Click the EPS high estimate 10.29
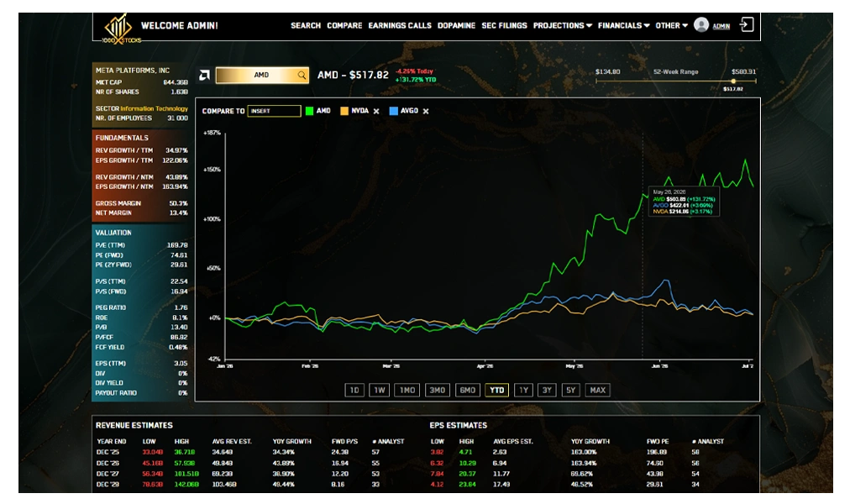This screenshot has height=504, width=850. (467, 464)
